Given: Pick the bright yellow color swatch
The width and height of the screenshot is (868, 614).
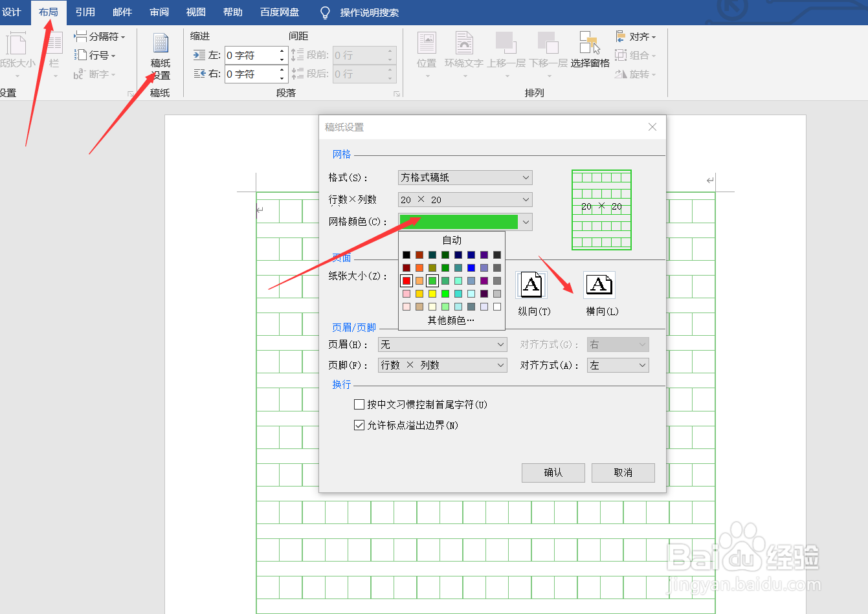Looking at the screenshot, I should 432,294.
